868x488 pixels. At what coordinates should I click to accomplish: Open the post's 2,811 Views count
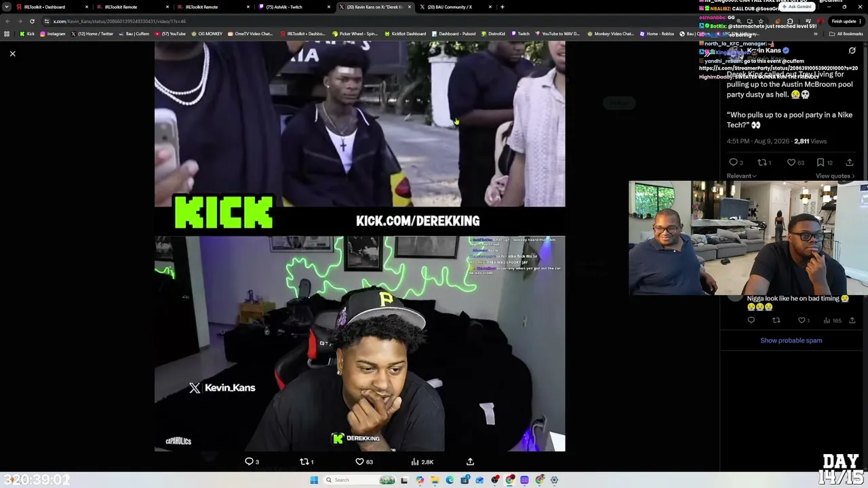[810, 141]
